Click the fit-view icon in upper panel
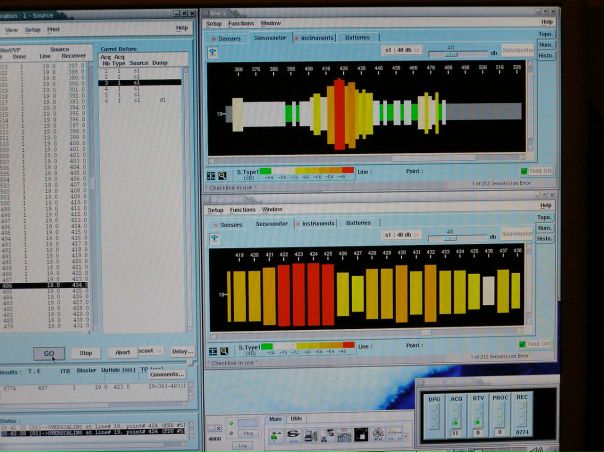 tap(213, 174)
